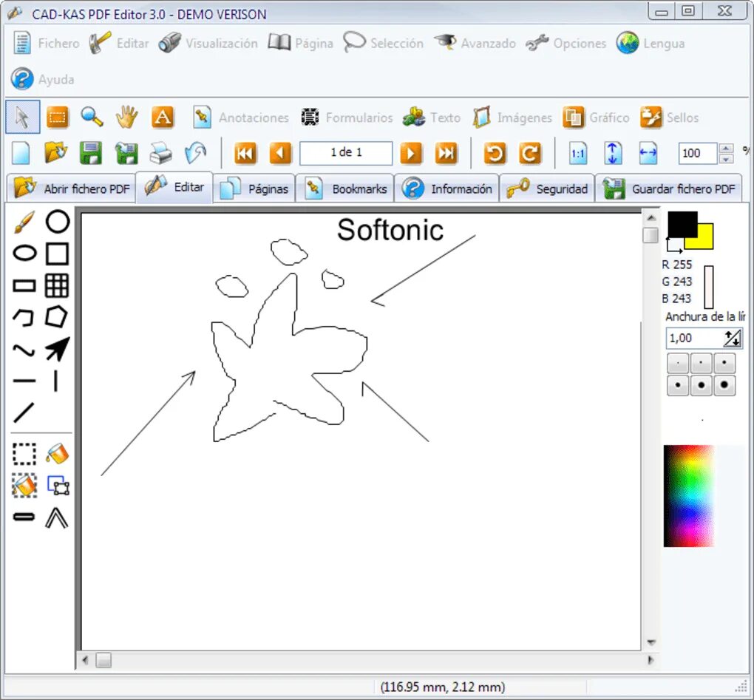The height and width of the screenshot is (700, 754).
Task: Open the Página menu
Action: point(301,44)
